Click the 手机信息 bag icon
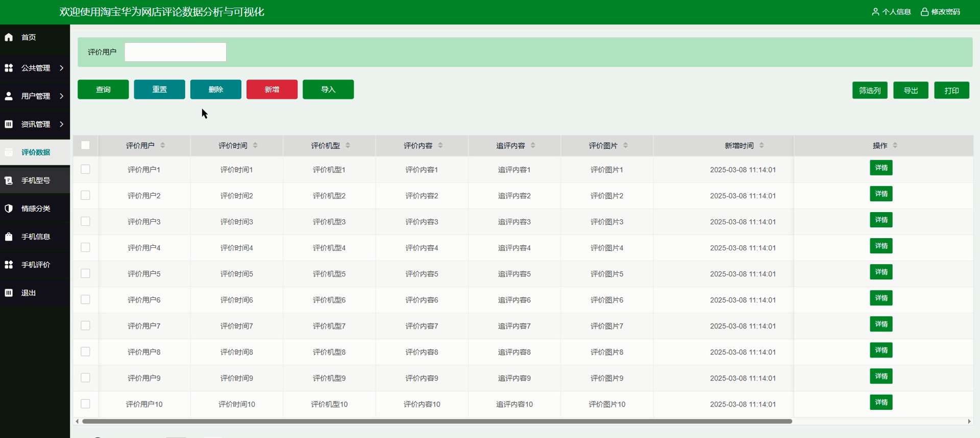Screen dimensions: 980x438 pyautogui.click(x=9, y=237)
